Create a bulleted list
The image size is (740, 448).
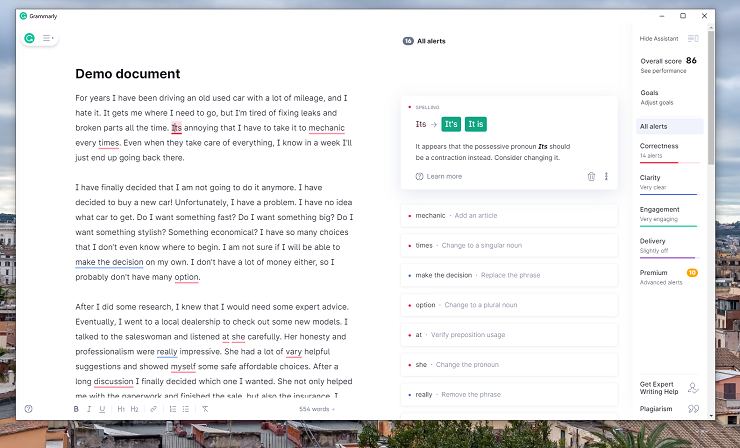tap(186, 409)
